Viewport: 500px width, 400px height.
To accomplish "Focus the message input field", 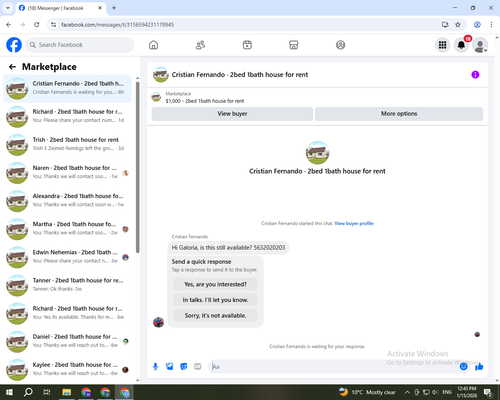I will [x=333, y=367].
